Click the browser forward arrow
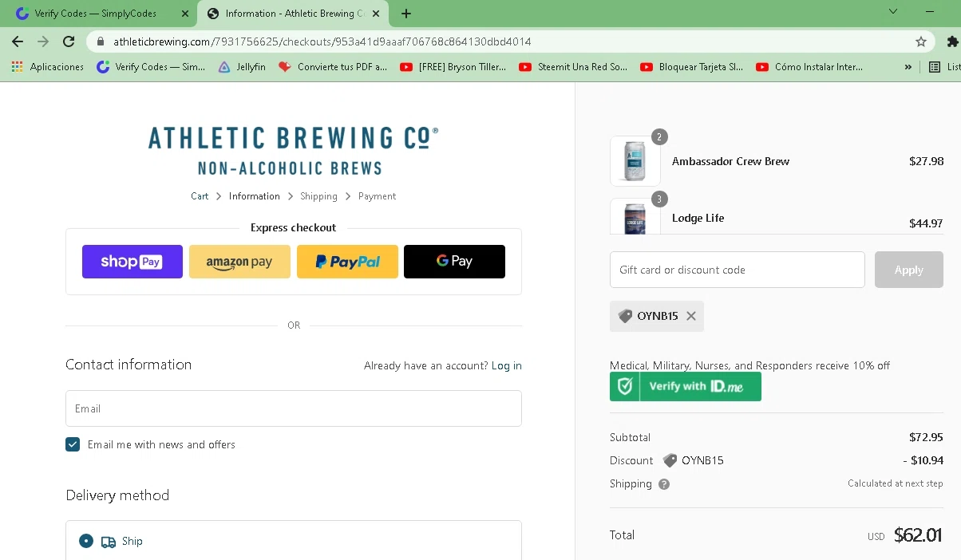This screenshot has width=961, height=560. pos(43,41)
